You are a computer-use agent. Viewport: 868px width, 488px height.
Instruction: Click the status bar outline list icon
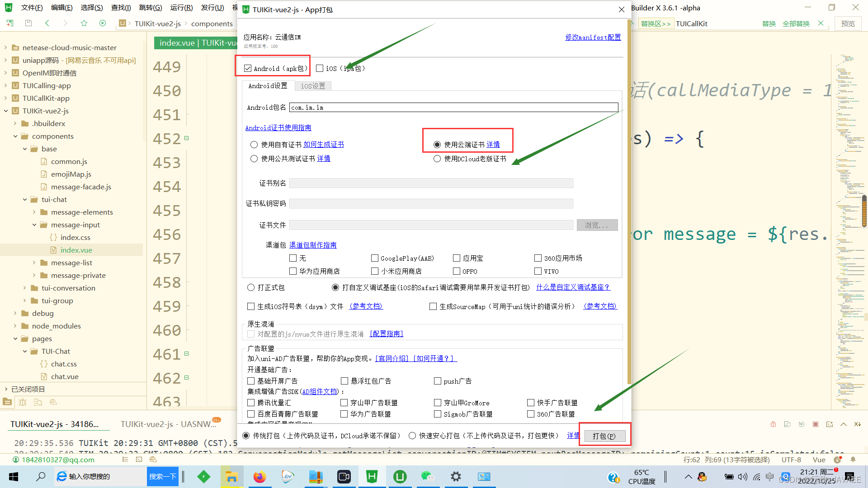[125, 460]
